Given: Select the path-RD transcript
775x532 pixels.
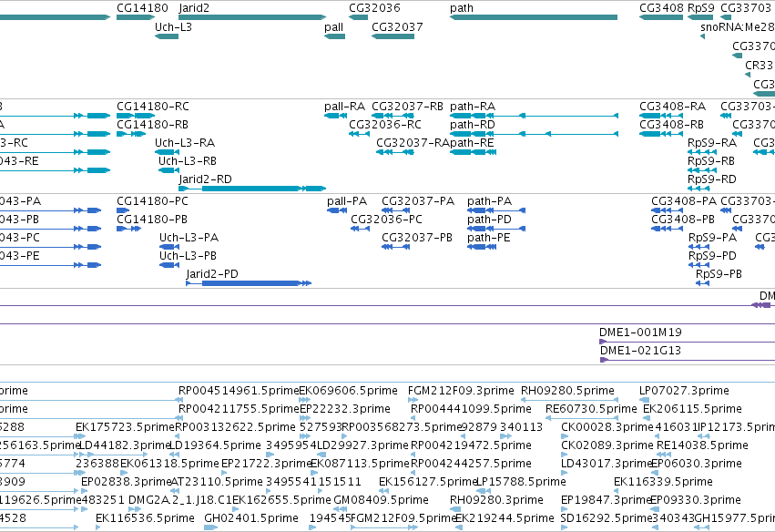Looking at the screenshot, I should coord(473,125).
